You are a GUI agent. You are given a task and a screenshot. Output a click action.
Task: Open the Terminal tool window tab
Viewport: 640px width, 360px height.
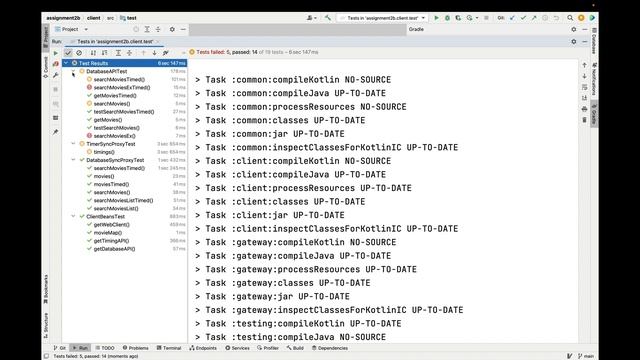pyautogui.click(x=169, y=348)
